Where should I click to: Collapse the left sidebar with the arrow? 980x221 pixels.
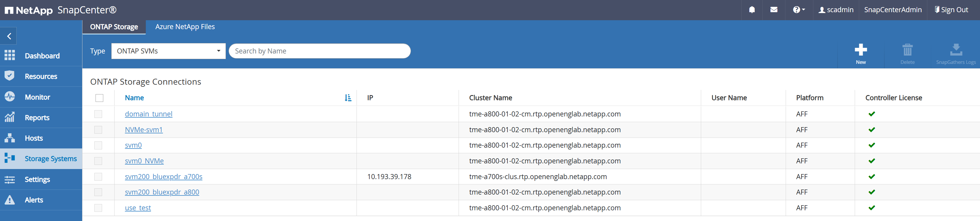(9, 37)
